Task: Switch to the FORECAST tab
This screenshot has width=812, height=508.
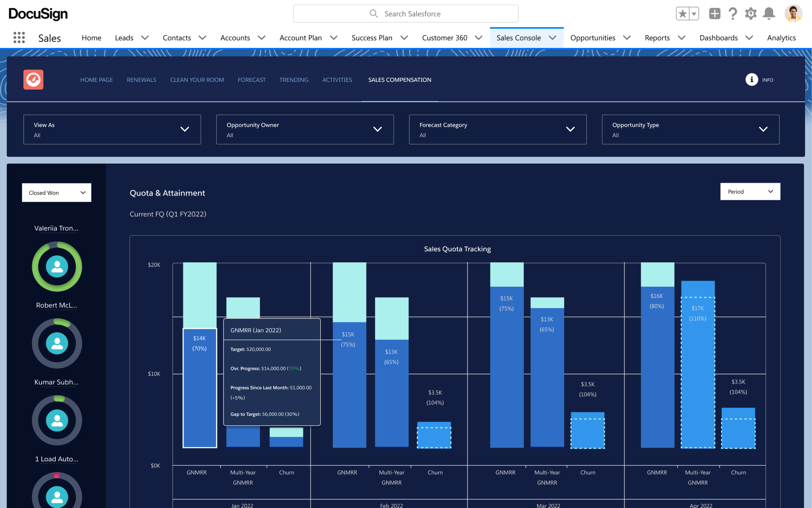Action: pyautogui.click(x=251, y=80)
